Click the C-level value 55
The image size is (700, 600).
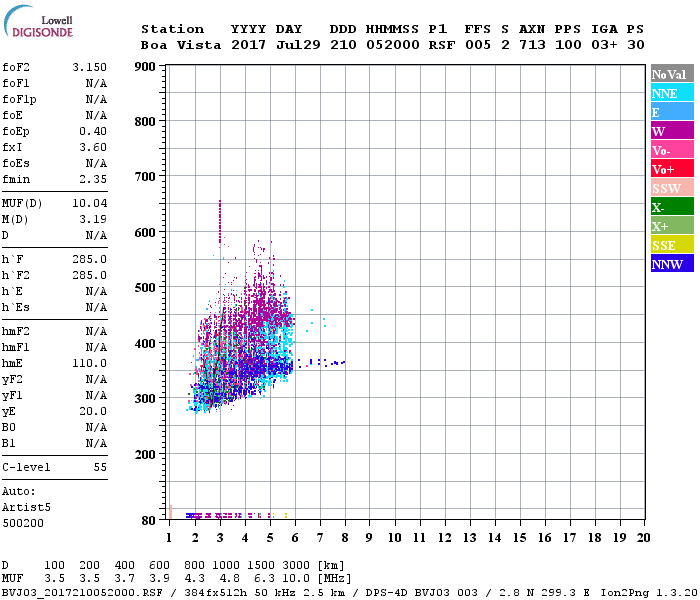(x=100, y=467)
